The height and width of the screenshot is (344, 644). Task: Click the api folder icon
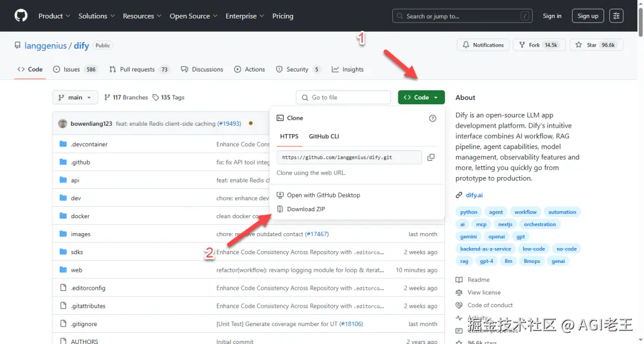tap(63, 180)
